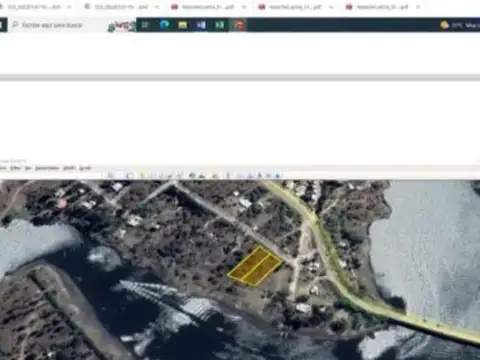Switch to Word in the taskbar
480x360 pixels.
point(201,25)
